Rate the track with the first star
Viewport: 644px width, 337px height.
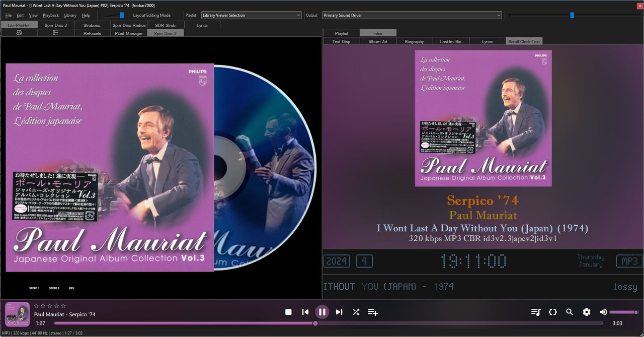(36, 305)
